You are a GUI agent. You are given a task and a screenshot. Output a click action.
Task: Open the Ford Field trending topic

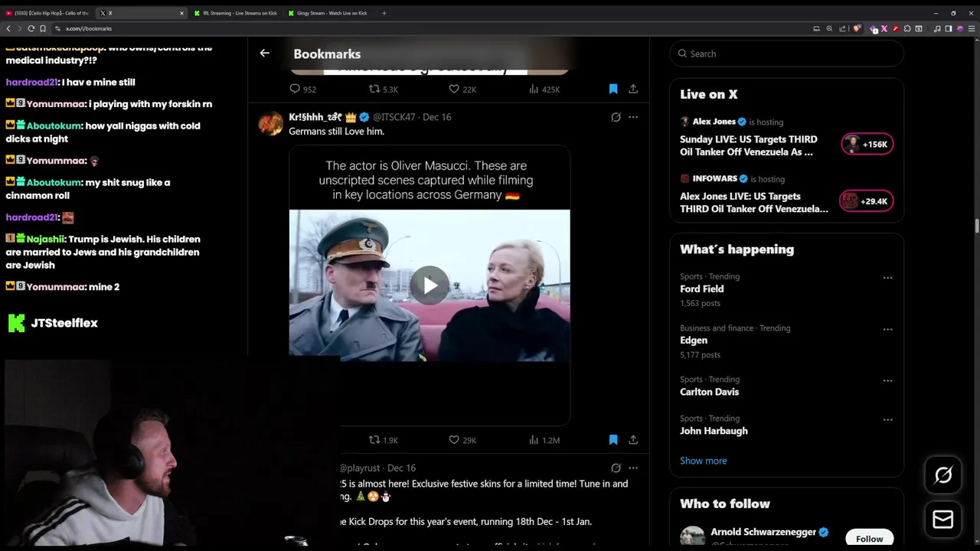tap(701, 289)
